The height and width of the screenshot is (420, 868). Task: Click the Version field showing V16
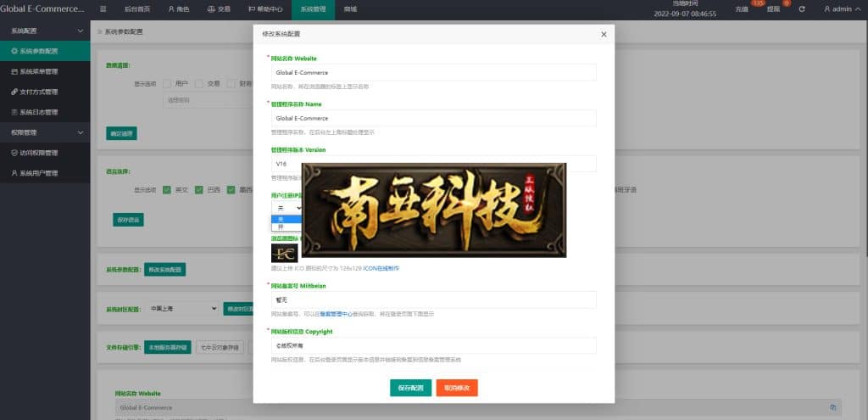point(433,164)
